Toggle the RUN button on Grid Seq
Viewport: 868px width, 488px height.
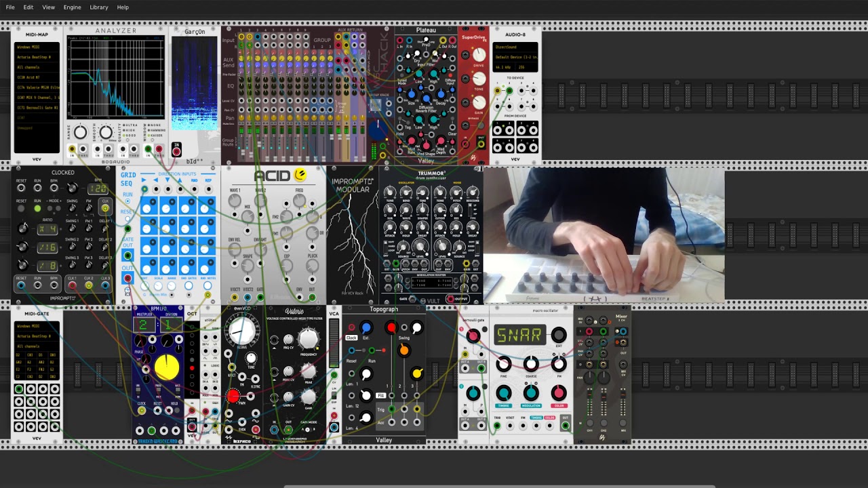[127, 202]
